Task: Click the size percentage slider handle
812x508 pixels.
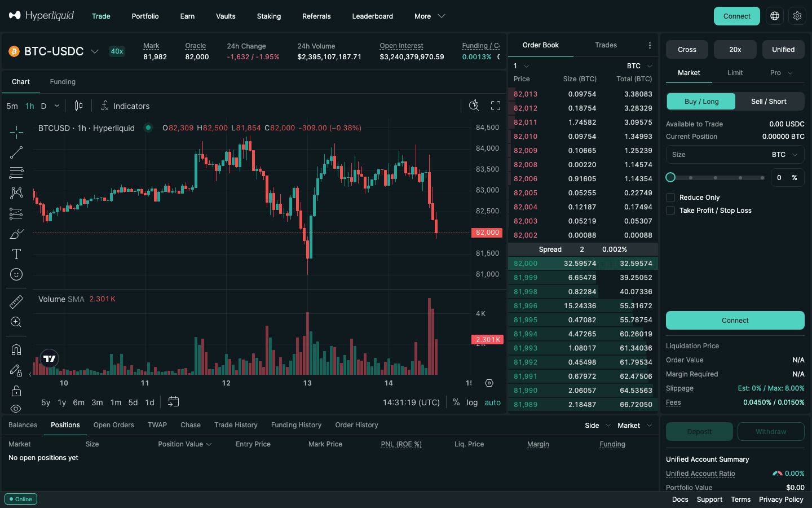Action: click(670, 177)
